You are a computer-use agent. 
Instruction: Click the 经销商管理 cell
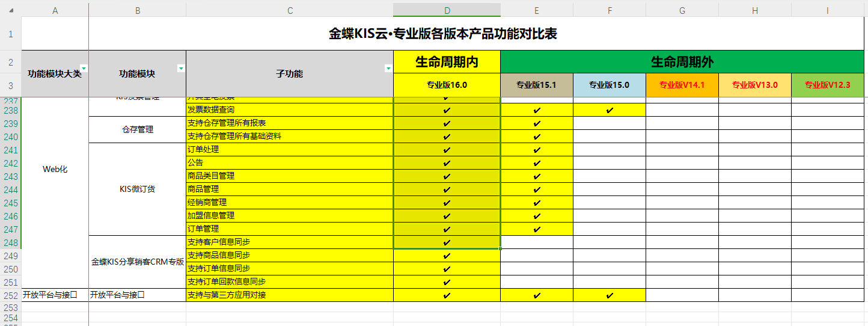click(x=290, y=203)
